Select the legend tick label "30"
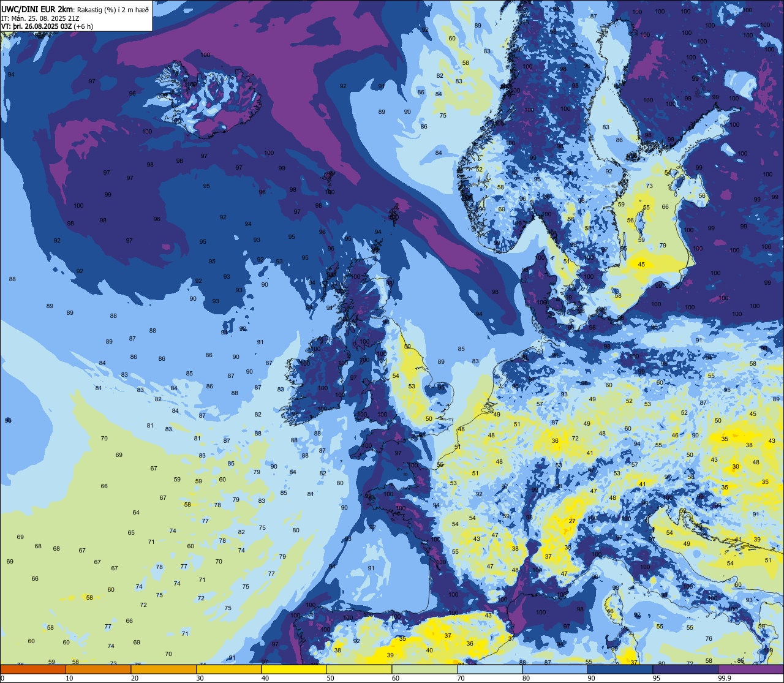The width and height of the screenshot is (784, 683). 200,678
